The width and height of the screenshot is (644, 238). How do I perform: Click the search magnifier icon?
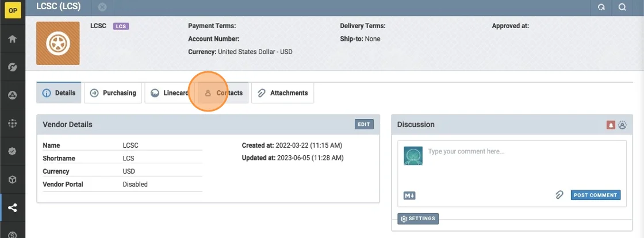(x=622, y=7)
